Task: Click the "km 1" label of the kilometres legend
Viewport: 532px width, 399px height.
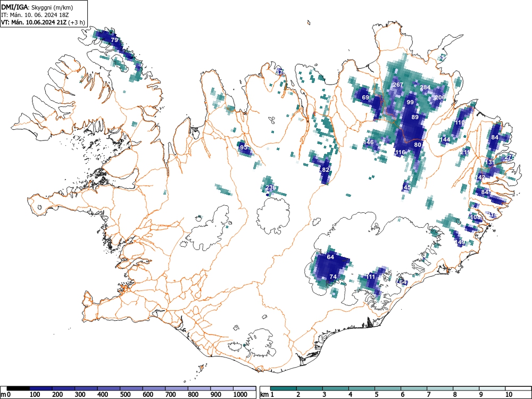Action: (268, 395)
